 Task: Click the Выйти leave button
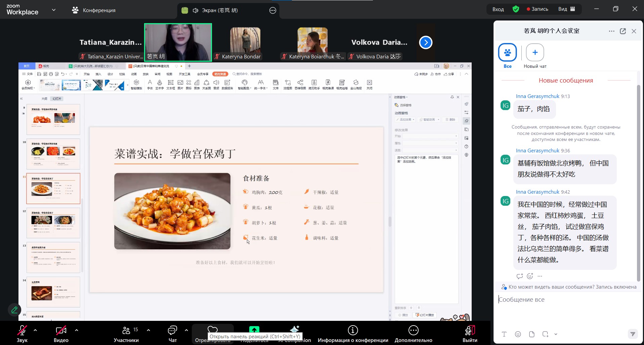[x=470, y=334]
